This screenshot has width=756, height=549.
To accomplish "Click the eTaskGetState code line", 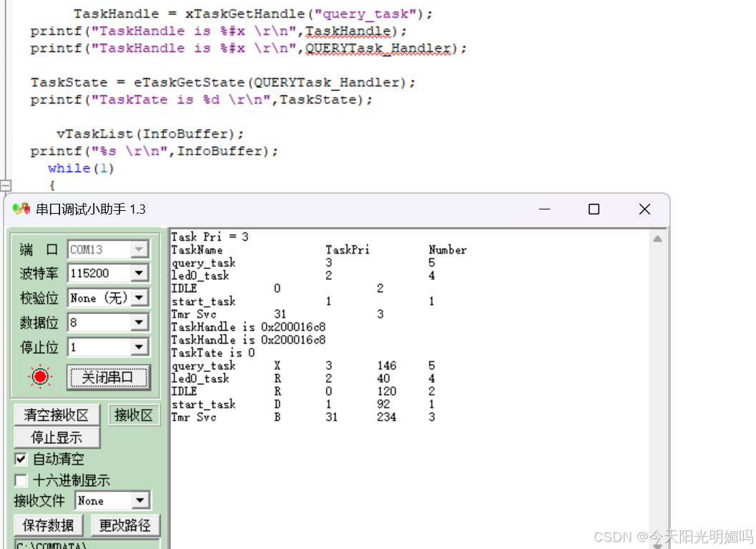I will 222,82.
